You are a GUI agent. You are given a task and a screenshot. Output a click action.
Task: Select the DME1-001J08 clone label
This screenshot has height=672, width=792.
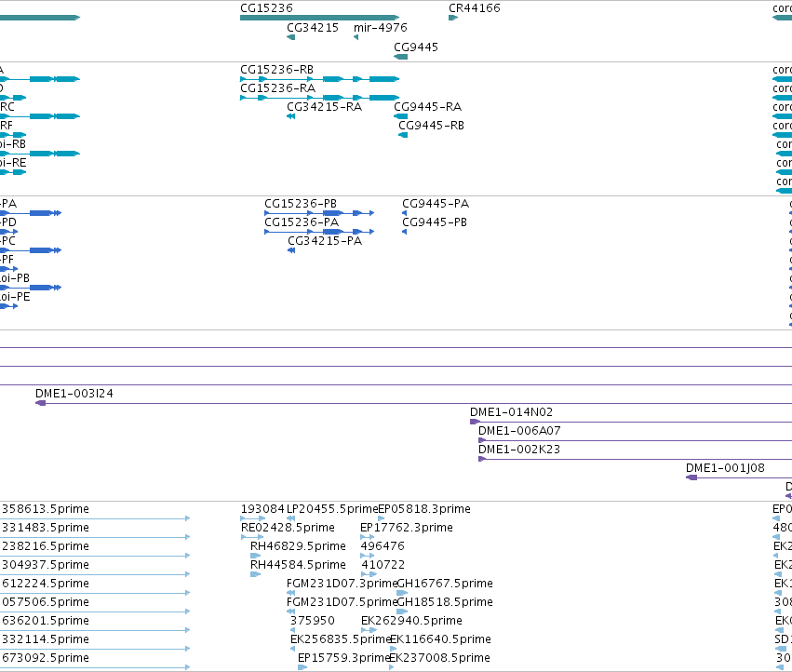725,468
